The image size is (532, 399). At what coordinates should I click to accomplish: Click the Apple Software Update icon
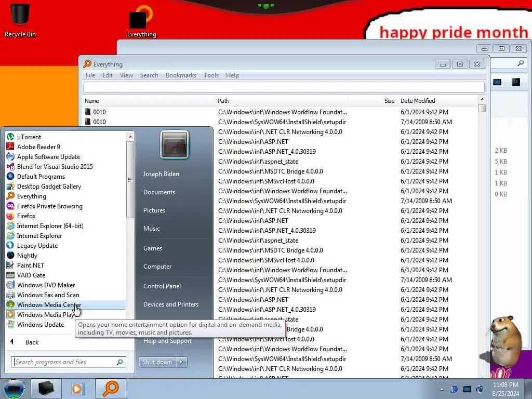[x=10, y=156]
